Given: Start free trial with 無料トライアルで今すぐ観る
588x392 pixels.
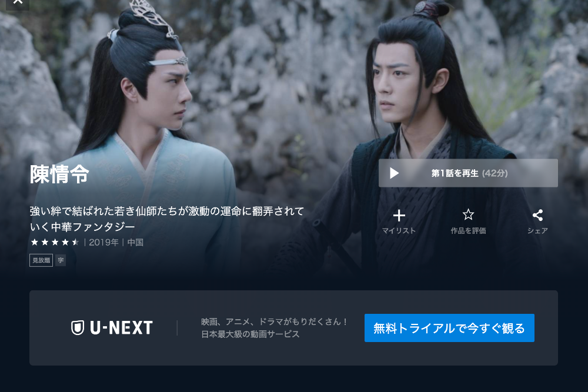Looking at the screenshot, I should pyautogui.click(x=449, y=328).
